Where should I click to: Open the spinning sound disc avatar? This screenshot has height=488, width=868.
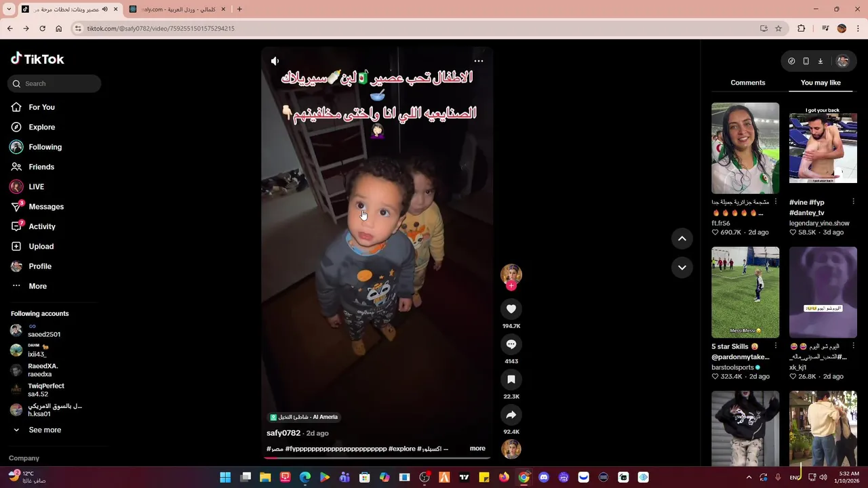point(511,449)
